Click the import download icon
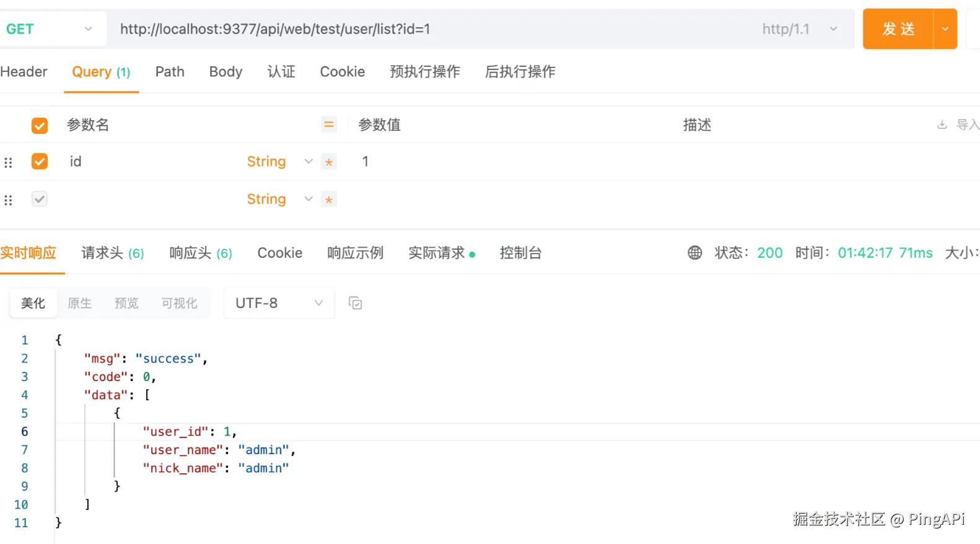The image size is (980, 544). pos(942,125)
